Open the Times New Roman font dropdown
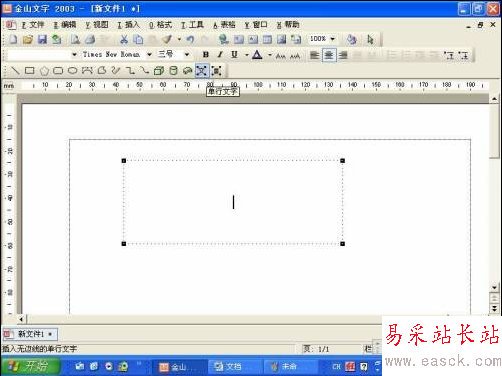 pyautogui.click(x=150, y=54)
